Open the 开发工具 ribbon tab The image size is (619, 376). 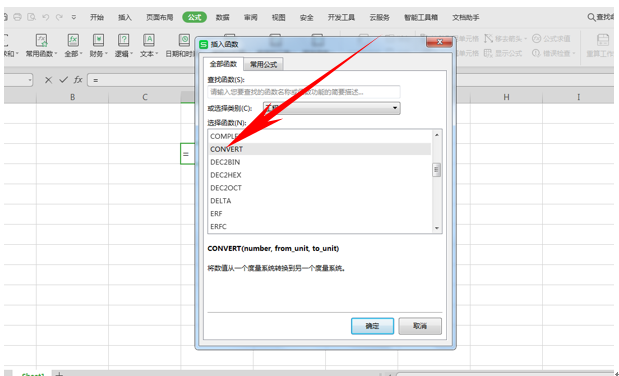[341, 17]
